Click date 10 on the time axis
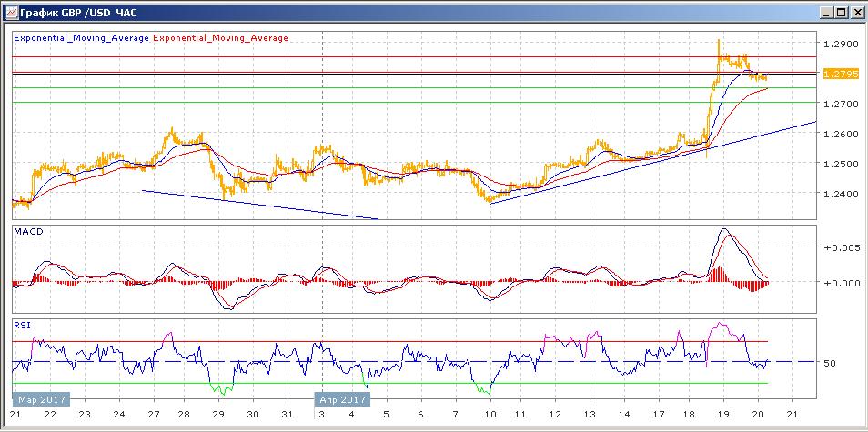 tap(490, 414)
